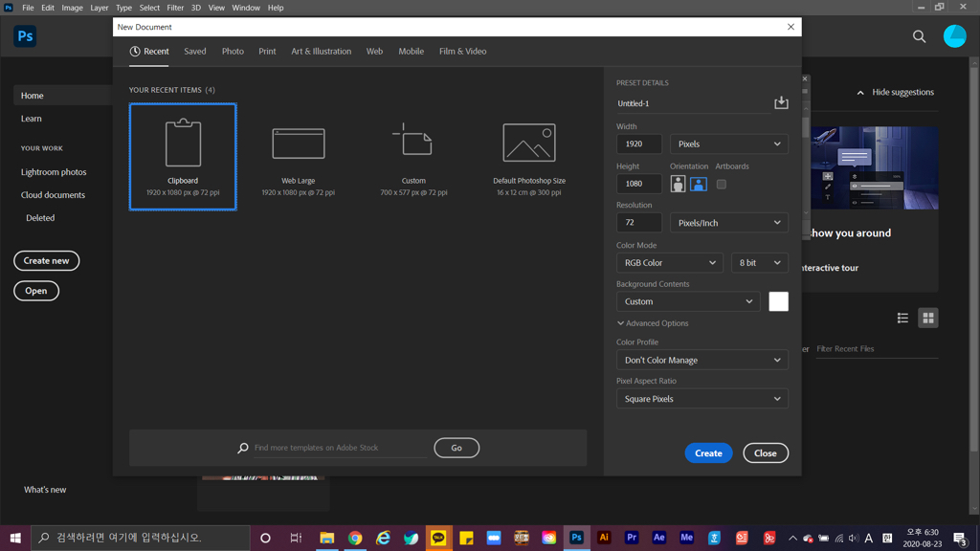Show hidden system tray icons

(792, 539)
